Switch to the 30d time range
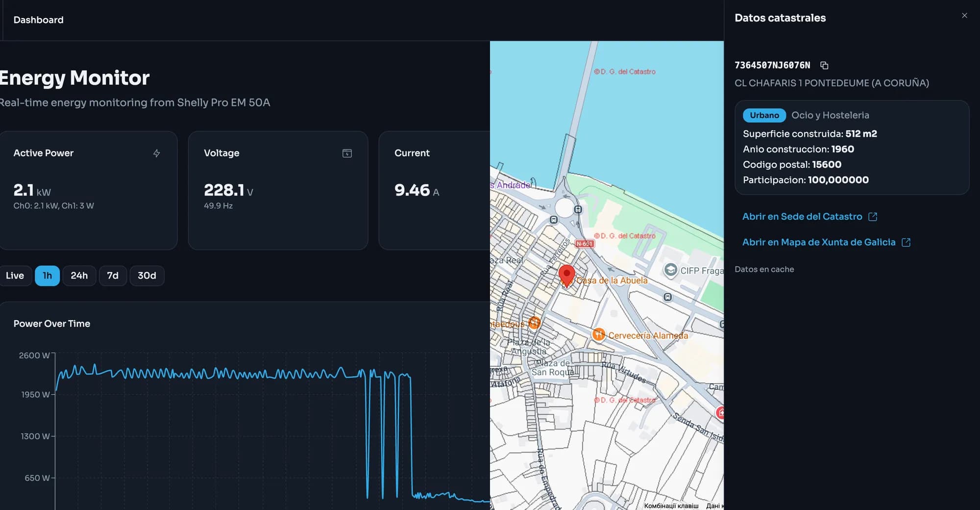The height and width of the screenshot is (510, 980). (147, 276)
